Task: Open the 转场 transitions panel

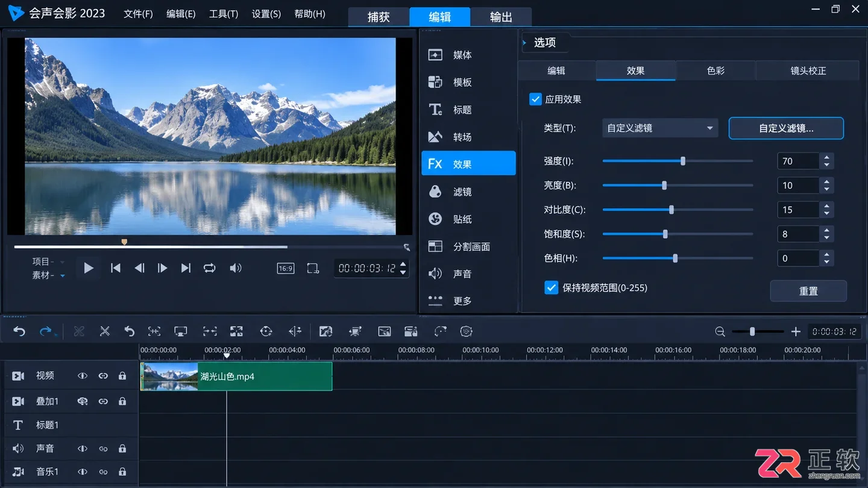Action: click(x=468, y=137)
